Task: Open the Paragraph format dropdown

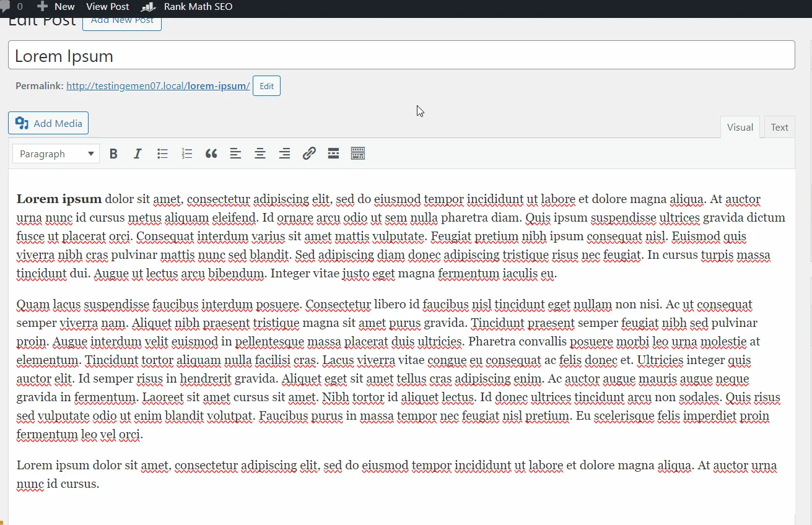Action: (x=55, y=153)
